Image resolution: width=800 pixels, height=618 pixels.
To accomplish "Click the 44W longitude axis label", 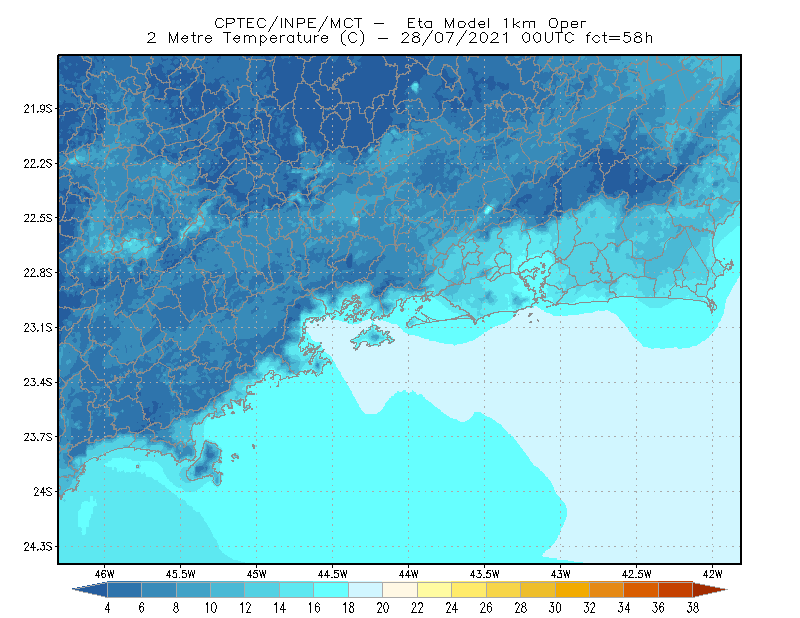I will click(408, 574).
